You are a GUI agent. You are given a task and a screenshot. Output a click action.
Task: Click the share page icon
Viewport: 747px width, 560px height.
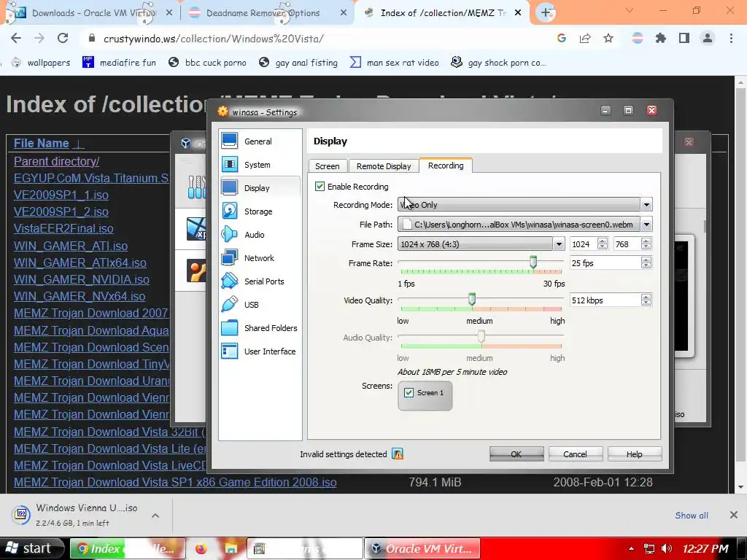(x=585, y=38)
